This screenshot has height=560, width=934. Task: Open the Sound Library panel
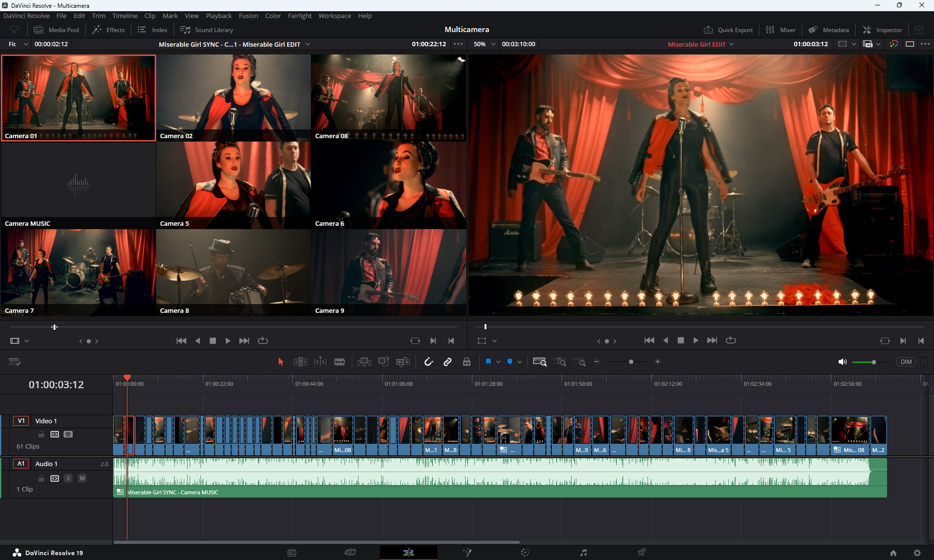pyautogui.click(x=207, y=30)
